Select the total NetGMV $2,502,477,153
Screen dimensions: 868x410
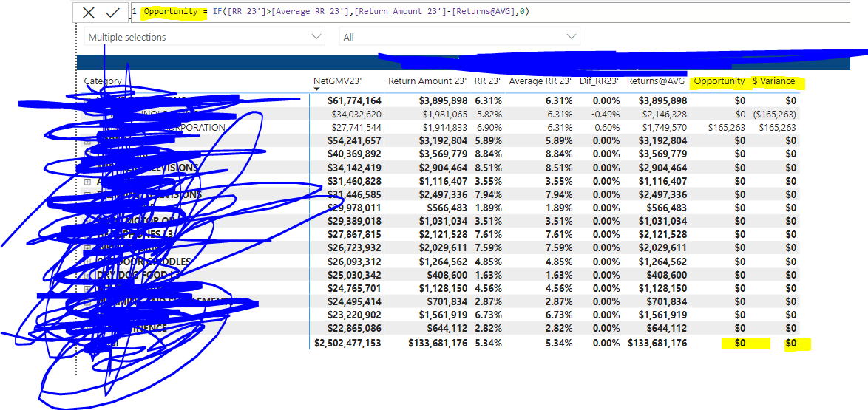point(347,343)
